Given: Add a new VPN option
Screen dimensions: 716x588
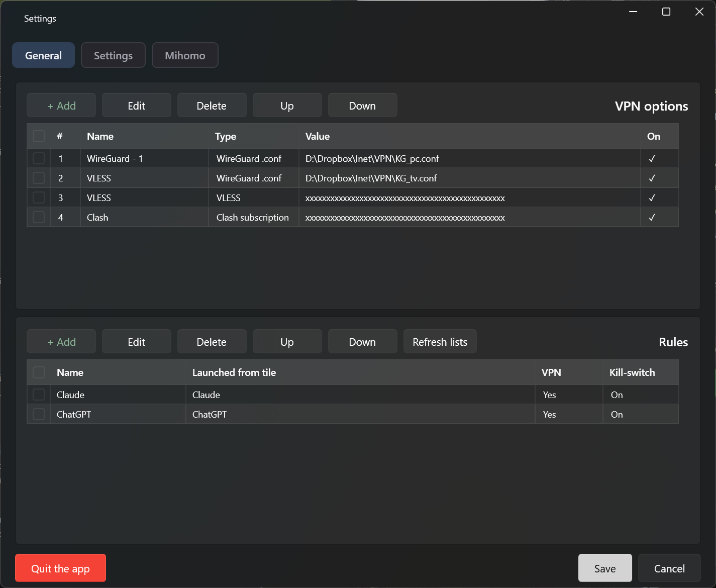Looking at the screenshot, I should click(61, 106).
